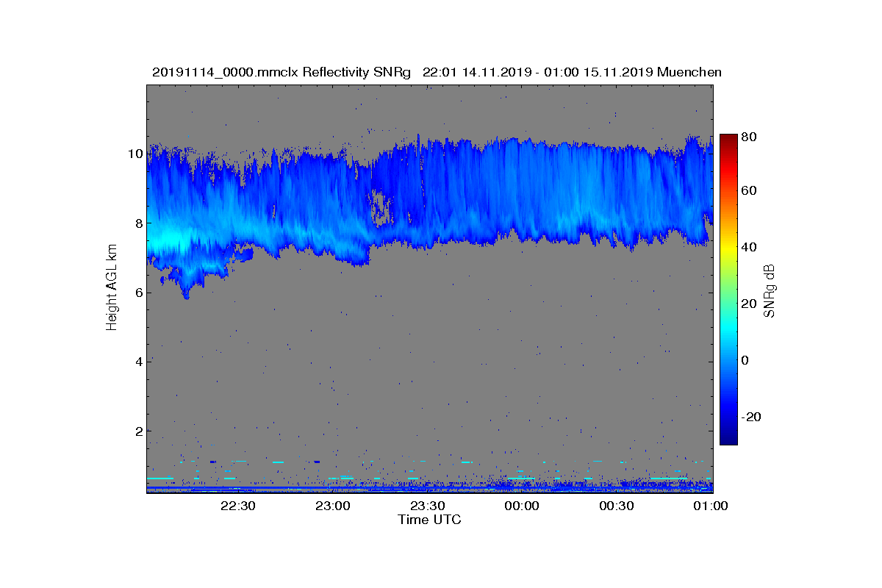Click the colorbar tick label 20
This screenshot has height=588, width=882.
point(750,304)
